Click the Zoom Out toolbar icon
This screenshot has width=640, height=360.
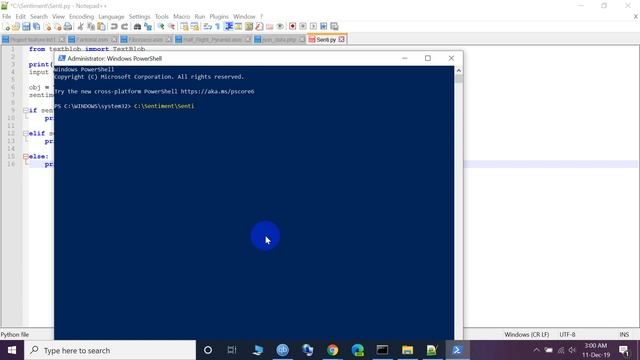(171, 27)
